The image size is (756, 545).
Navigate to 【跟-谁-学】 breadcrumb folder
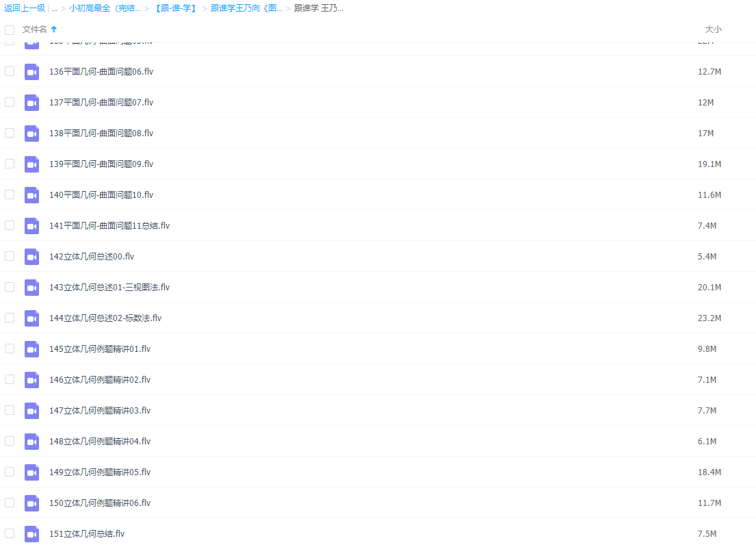(174, 8)
